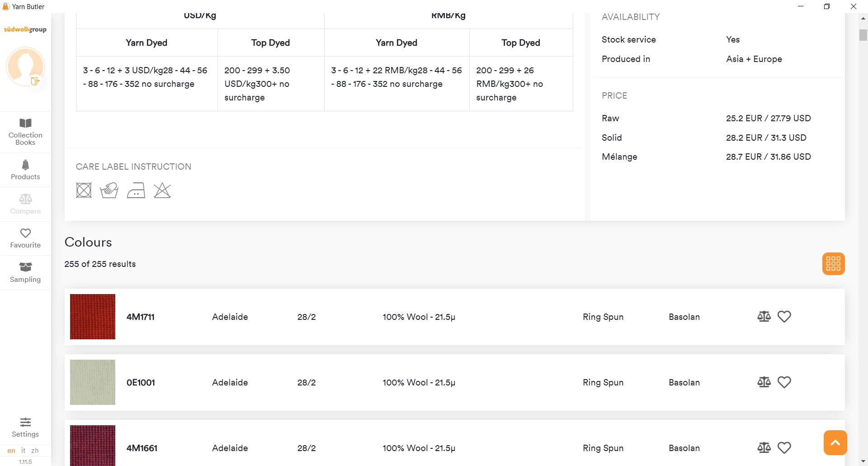The width and height of the screenshot is (868, 466).
Task: Favourite the 0E1001 colour
Action: [784, 382]
